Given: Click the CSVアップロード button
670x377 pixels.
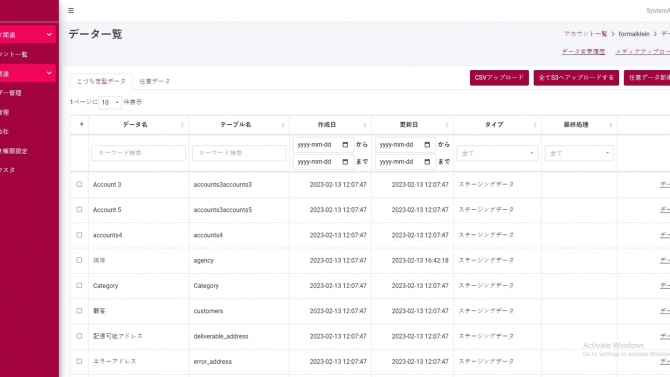Looking at the screenshot, I should click(x=499, y=78).
